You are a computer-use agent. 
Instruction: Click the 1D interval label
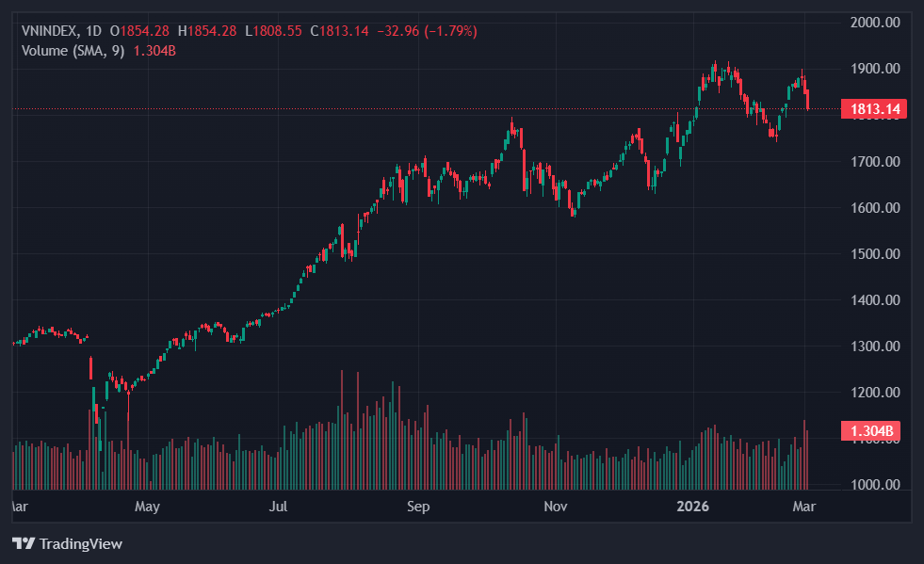coord(94,31)
